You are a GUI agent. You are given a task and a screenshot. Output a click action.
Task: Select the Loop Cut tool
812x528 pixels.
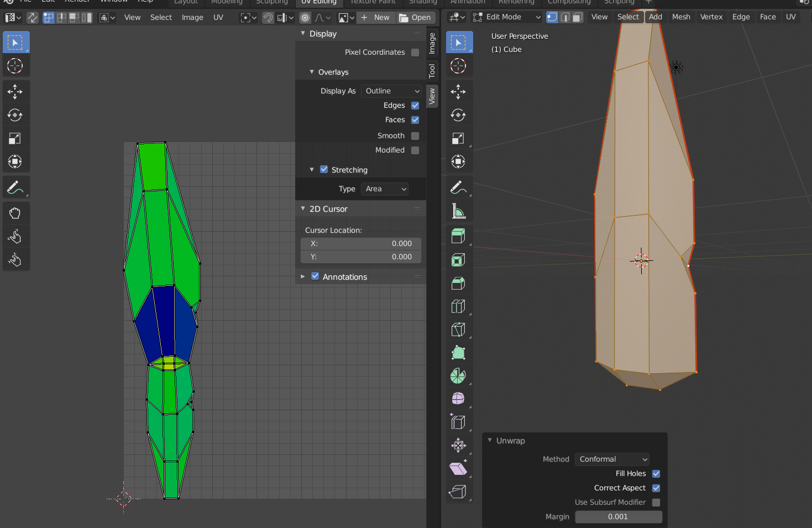pos(458,306)
